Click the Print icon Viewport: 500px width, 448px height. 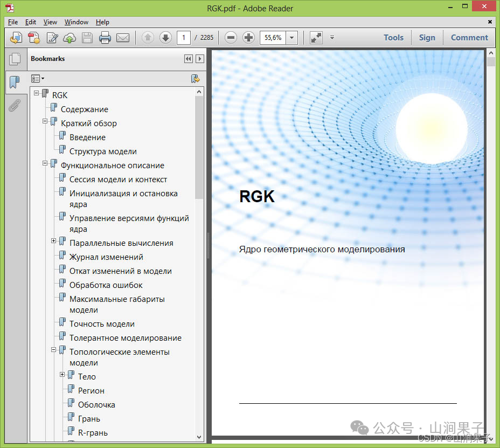pos(105,38)
